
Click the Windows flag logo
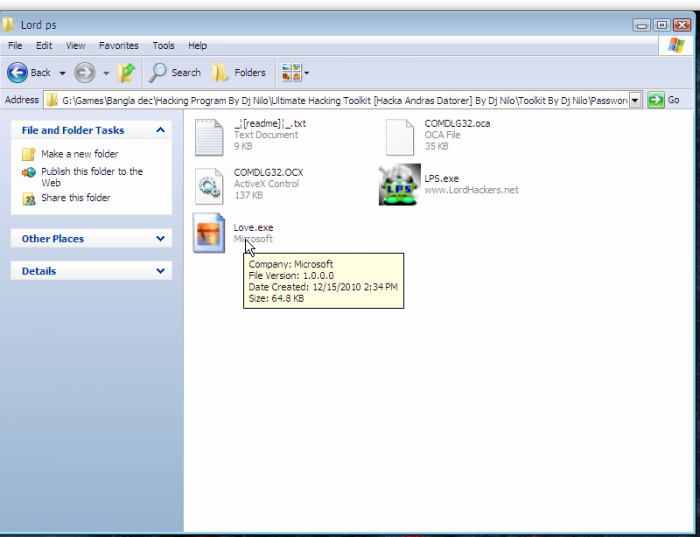676,46
